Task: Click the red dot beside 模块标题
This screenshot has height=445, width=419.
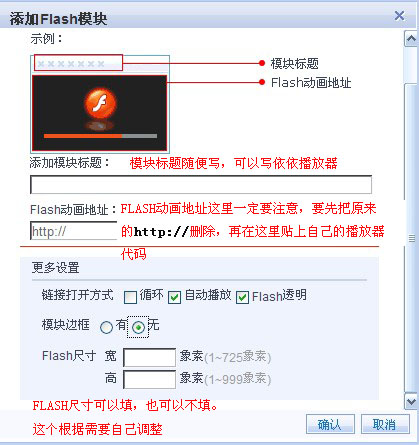Action: 262,63
